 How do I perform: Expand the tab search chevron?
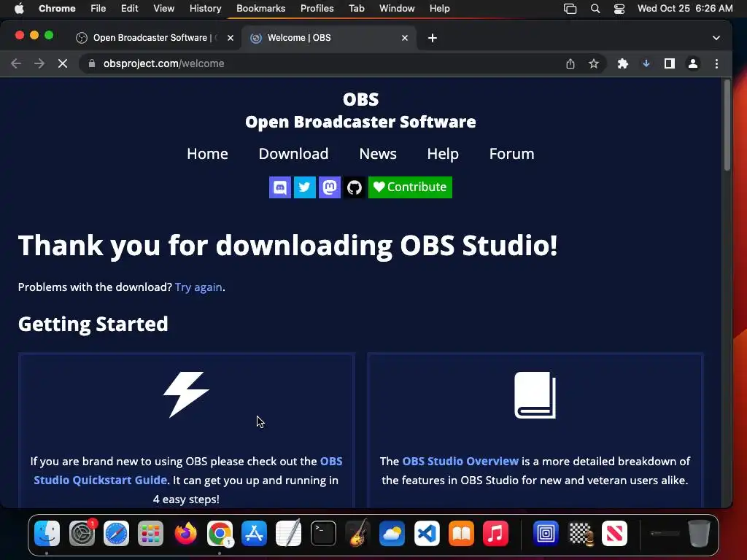pos(716,38)
